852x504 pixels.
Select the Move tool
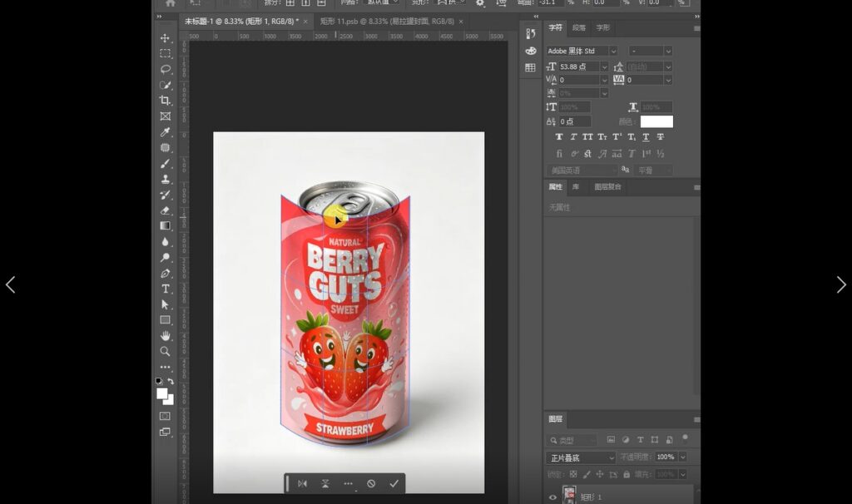coord(166,38)
